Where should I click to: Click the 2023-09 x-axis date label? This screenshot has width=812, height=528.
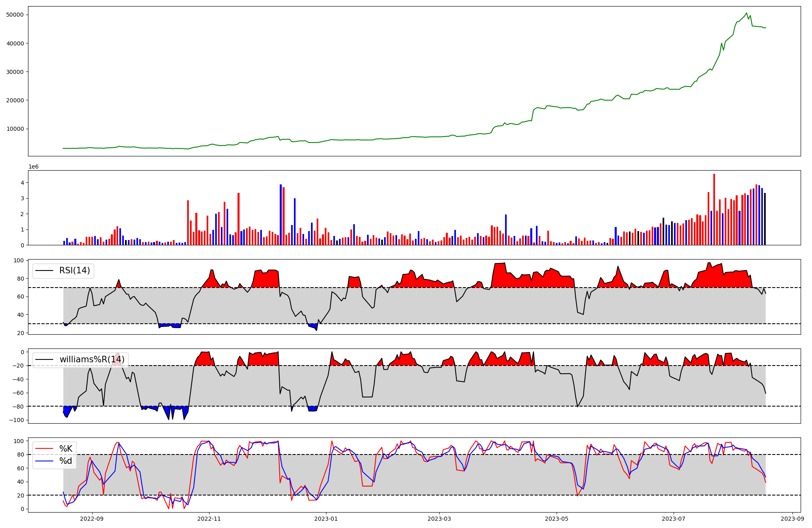pyautogui.click(x=793, y=518)
